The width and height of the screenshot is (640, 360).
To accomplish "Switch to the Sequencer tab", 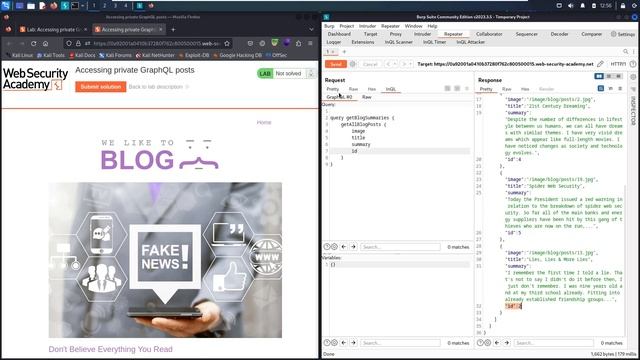I will [527, 34].
